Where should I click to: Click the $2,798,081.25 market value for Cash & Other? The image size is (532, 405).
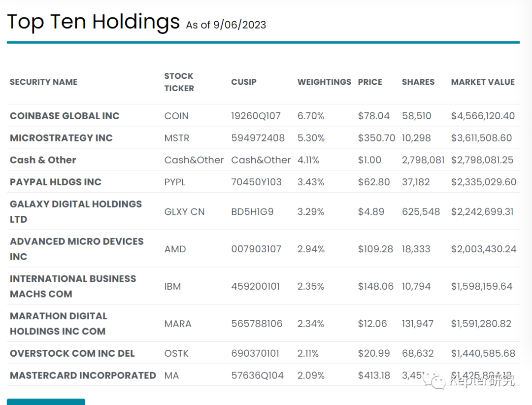482,160
